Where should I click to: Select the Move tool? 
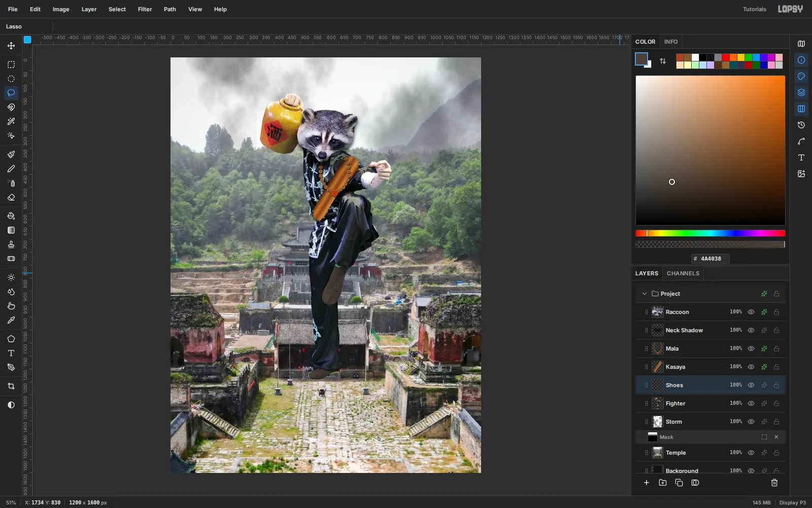[11, 46]
